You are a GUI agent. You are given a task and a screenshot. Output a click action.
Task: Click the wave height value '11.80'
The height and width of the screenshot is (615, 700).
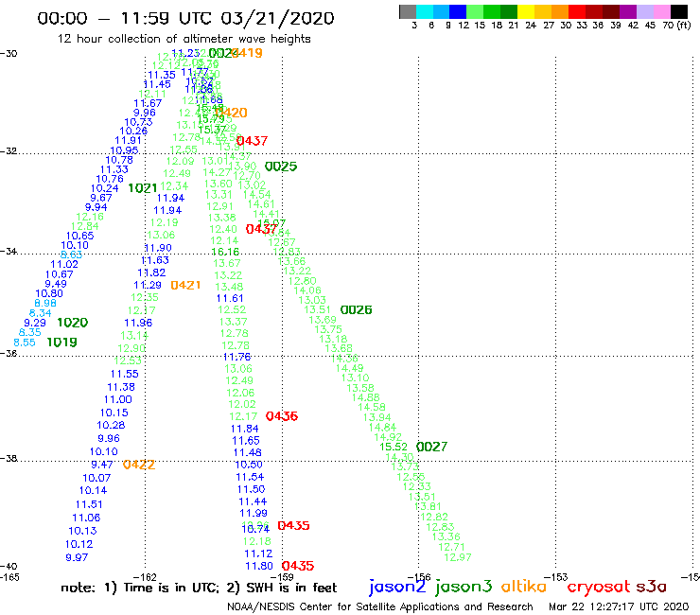point(259,566)
